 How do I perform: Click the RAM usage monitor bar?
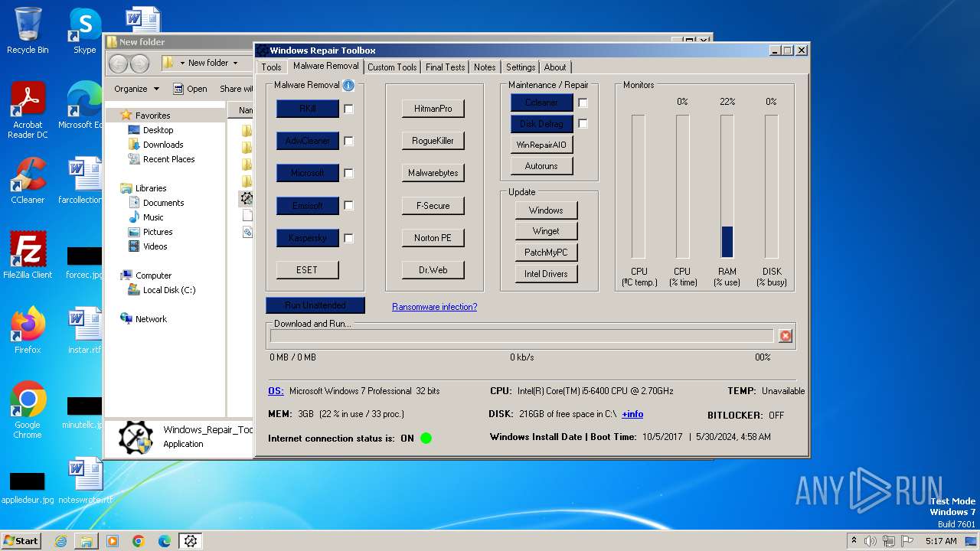[727, 186]
